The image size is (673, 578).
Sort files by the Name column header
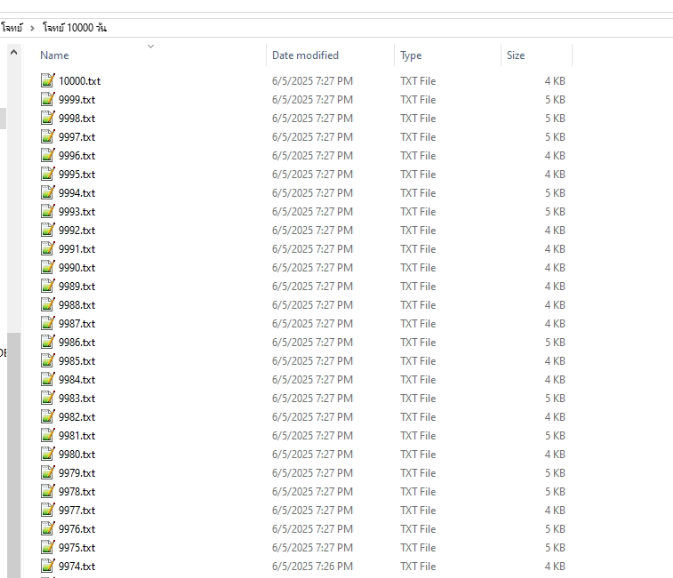55,55
